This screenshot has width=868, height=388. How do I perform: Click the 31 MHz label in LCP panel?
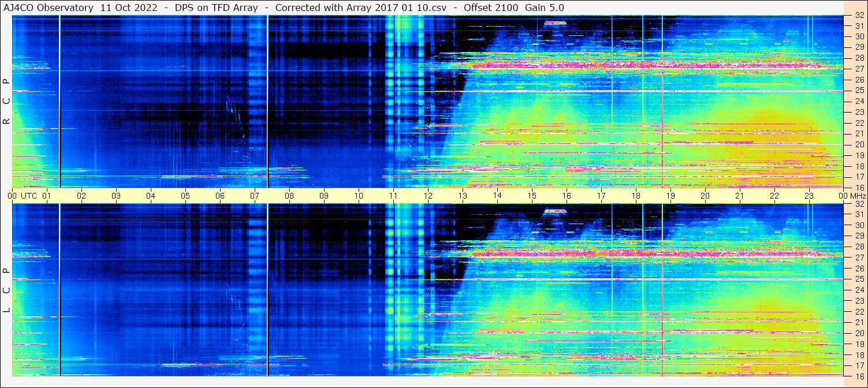point(859,214)
